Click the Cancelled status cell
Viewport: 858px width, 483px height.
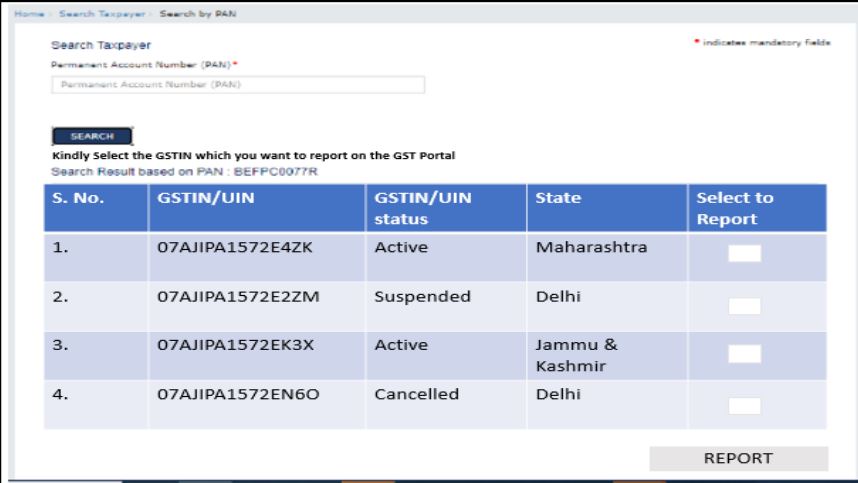[x=416, y=394]
